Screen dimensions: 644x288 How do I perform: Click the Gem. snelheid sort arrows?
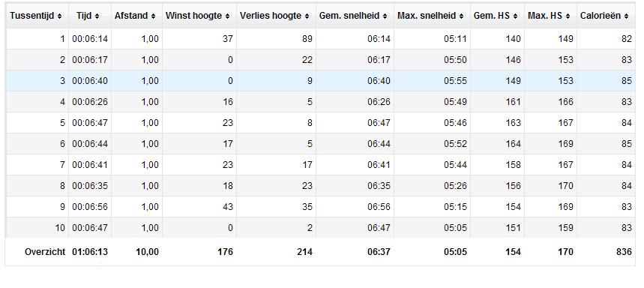click(x=385, y=16)
